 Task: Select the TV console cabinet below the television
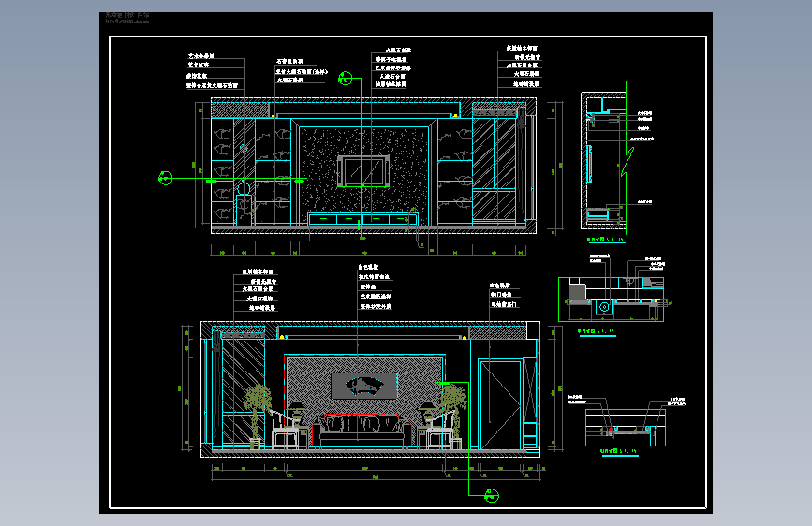(x=362, y=218)
